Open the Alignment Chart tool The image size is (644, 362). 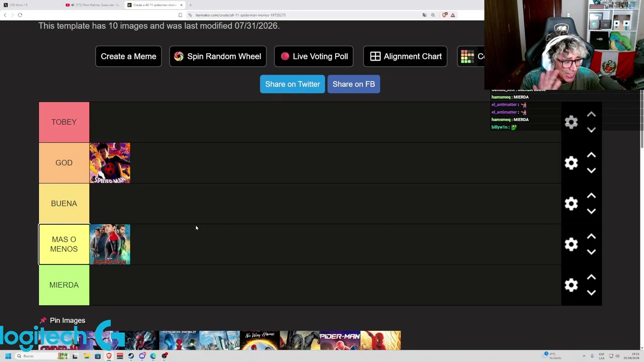405,56
